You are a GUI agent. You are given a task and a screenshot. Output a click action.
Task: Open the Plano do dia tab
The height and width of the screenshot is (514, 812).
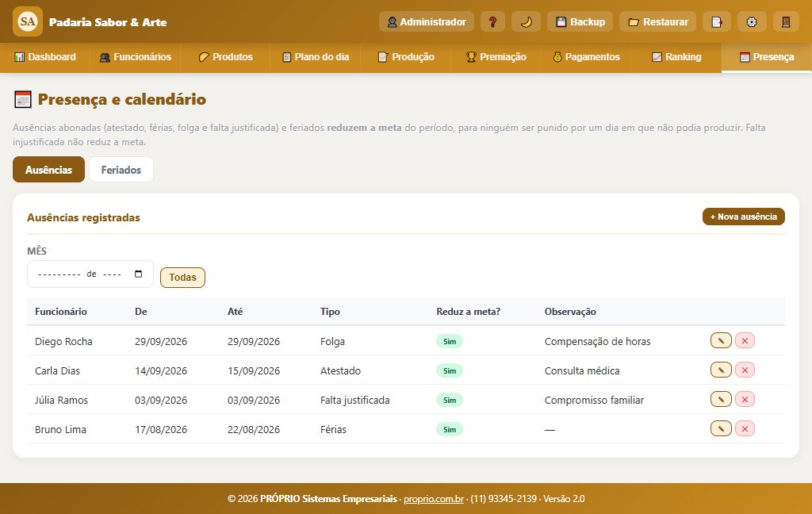pyautogui.click(x=316, y=57)
